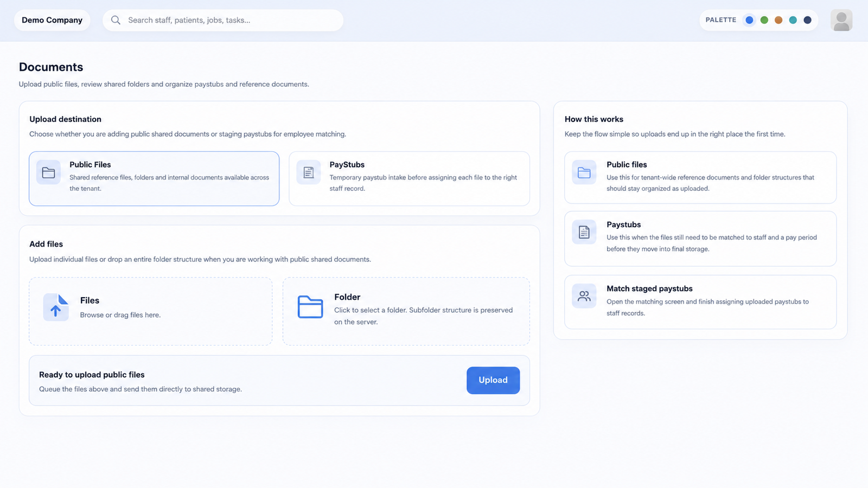Screen dimensions: 868x488
Task: Click the 'Add files' heading
Action: (x=46, y=244)
